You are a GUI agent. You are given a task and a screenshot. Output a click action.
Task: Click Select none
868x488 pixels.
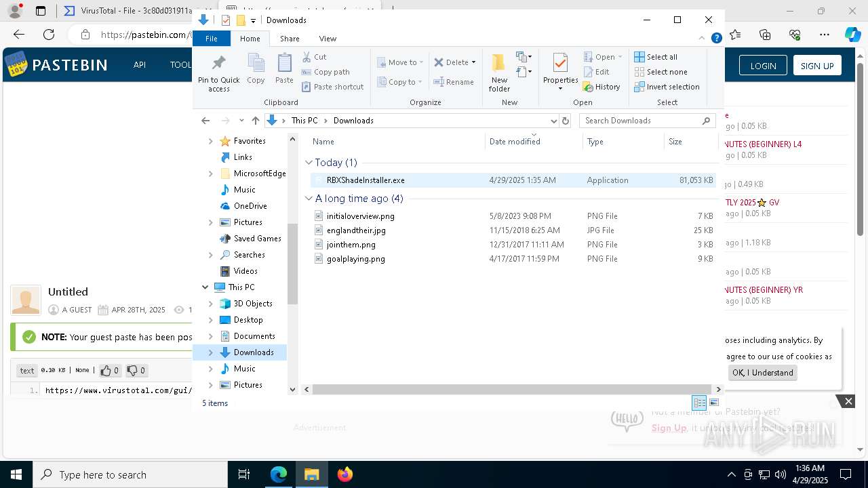(660, 72)
